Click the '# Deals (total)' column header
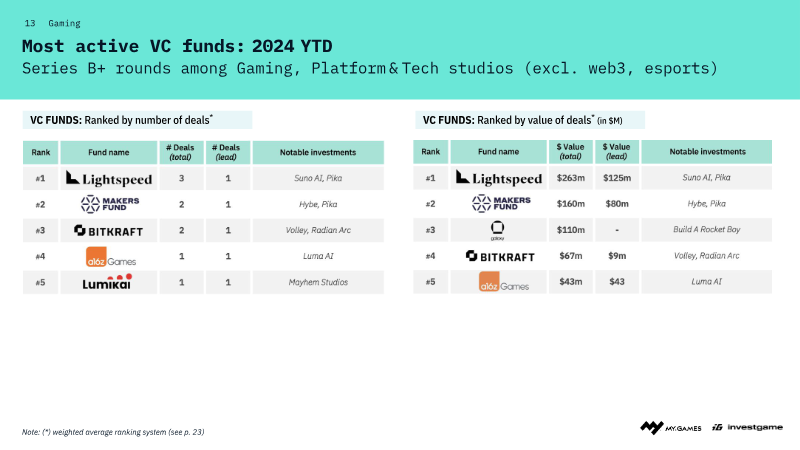Screen dimensions: 800x450 [x=181, y=152]
